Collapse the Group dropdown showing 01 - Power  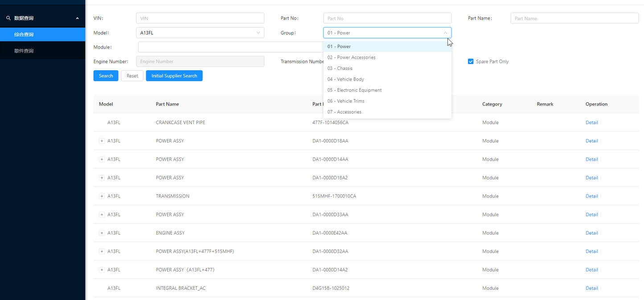point(387,32)
